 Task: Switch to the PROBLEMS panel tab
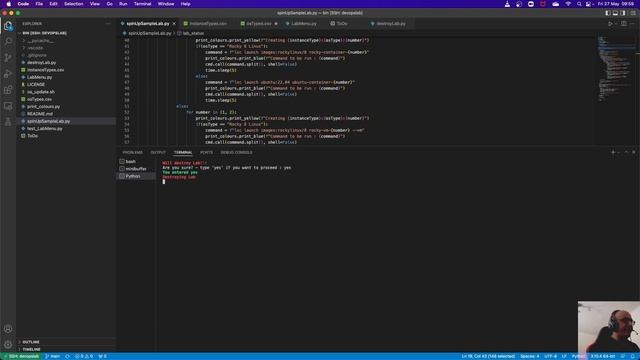[132, 152]
